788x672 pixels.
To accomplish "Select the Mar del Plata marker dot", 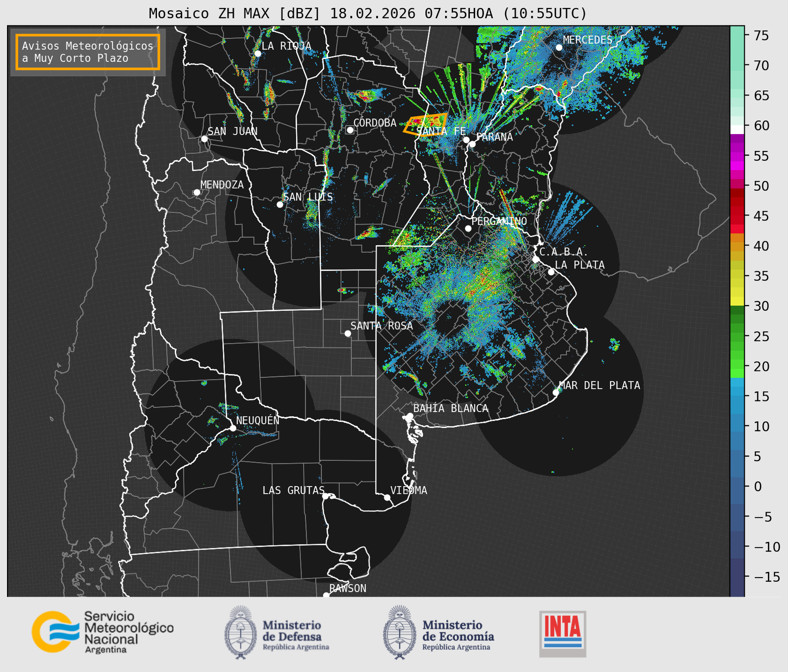I will click(556, 392).
